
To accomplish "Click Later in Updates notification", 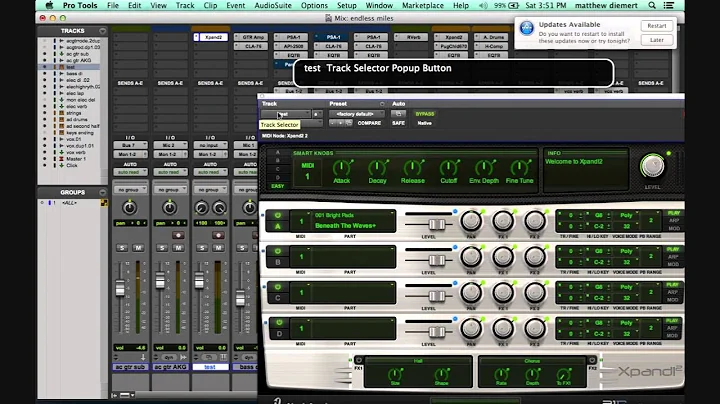I will 657,40.
